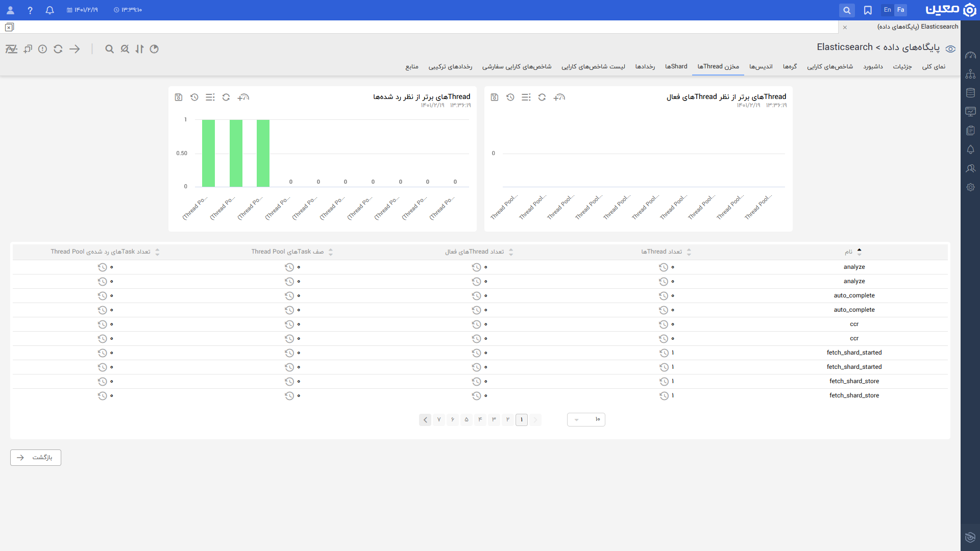Refresh the active Threads chart
This screenshot has height=551, width=980.
542,97
